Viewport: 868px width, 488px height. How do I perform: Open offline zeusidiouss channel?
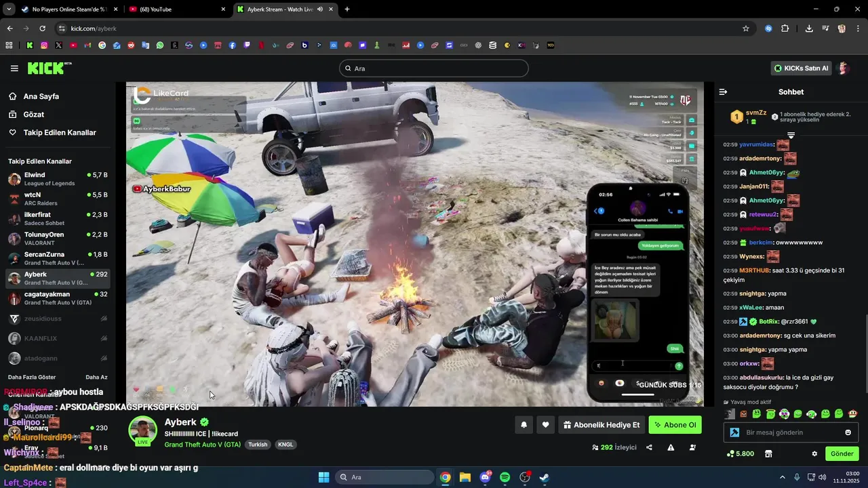58,319
